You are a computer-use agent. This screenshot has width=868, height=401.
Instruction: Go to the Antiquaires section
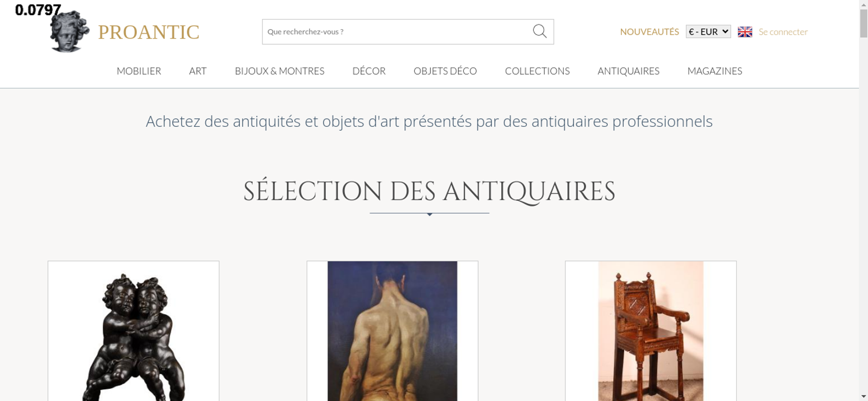pos(628,71)
